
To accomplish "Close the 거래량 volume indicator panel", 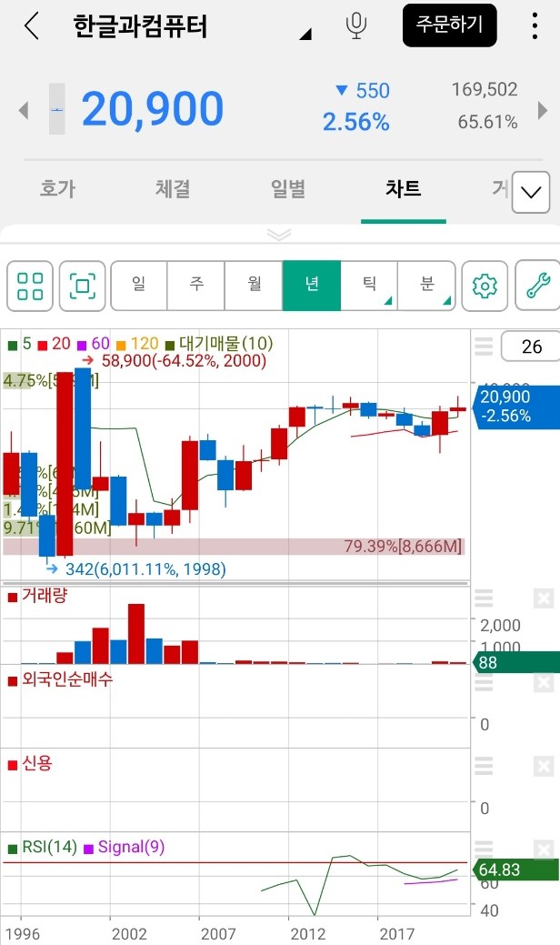I will 543,598.
